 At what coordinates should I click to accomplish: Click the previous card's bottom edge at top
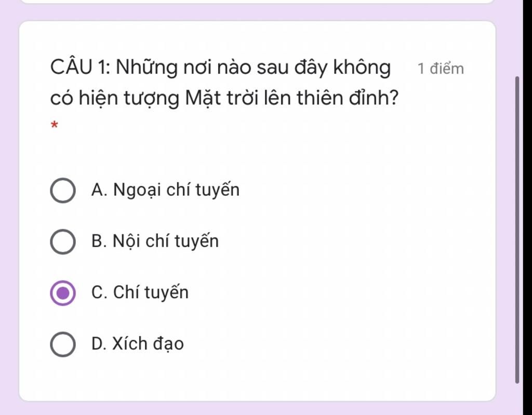coord(257,2)
